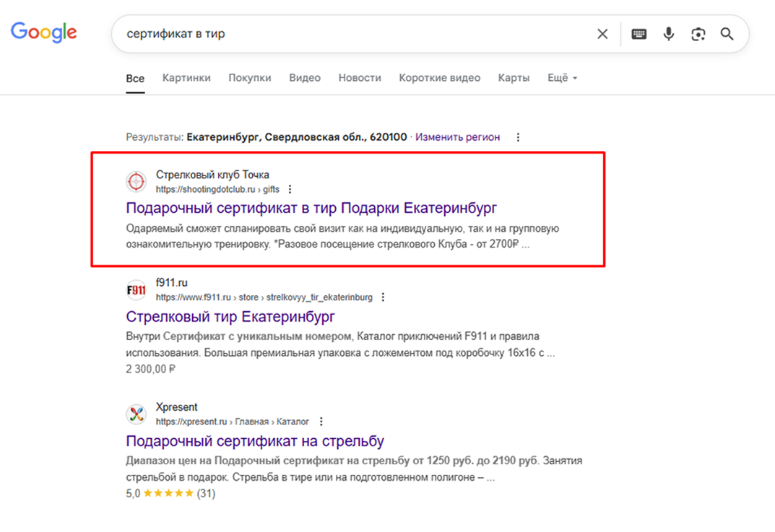
Task: Open Стрелковый тир Екатеринбург result link
Action: click(x=230, y=317)
